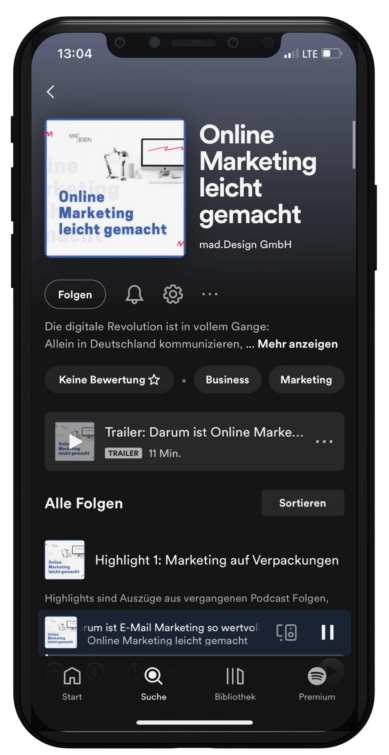Image resolution: width=389 pixels, height=755 pixels.
Task: Open Highlight 1: Marketing auf Verpackungen episode
Action: click(217, 560)
